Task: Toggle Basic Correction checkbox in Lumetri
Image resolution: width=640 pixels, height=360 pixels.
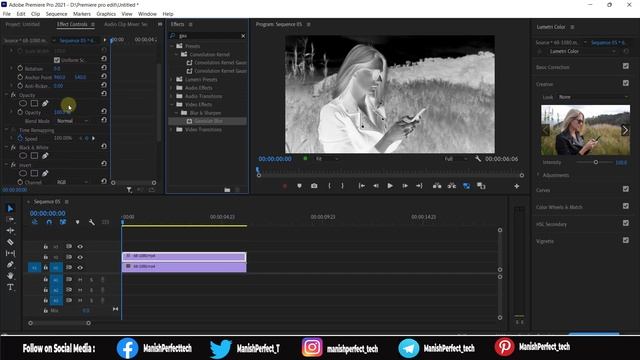Action: point(626,66)
